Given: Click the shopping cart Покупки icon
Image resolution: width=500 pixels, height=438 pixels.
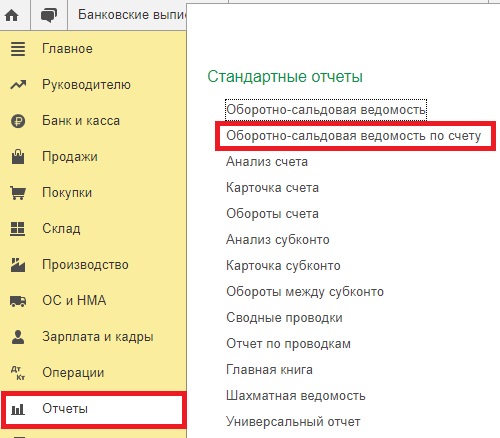Looking at the screenshot, I should [18, 193].
